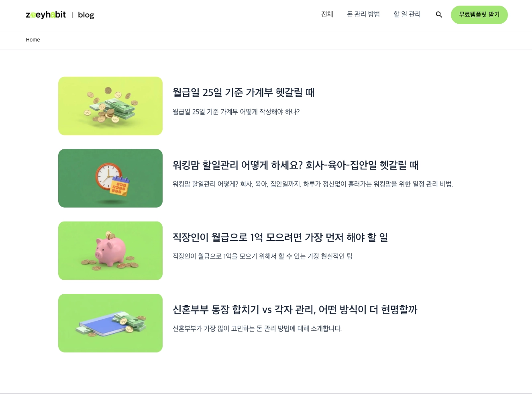Open the 직장인이 월급으로 1억 post title

pos(280,237)
